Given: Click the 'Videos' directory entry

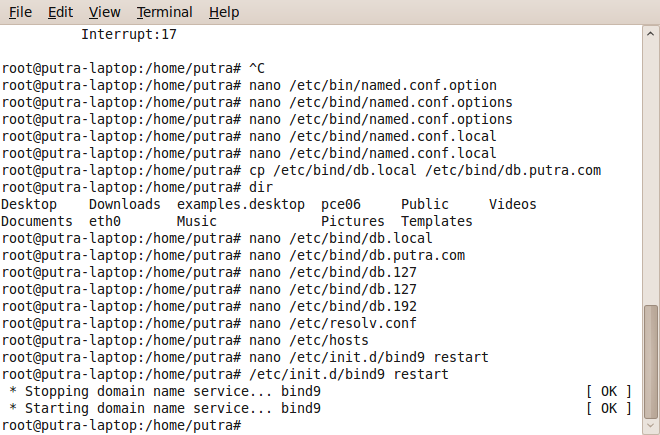Looking at the screenshot, I should [513, 205].
